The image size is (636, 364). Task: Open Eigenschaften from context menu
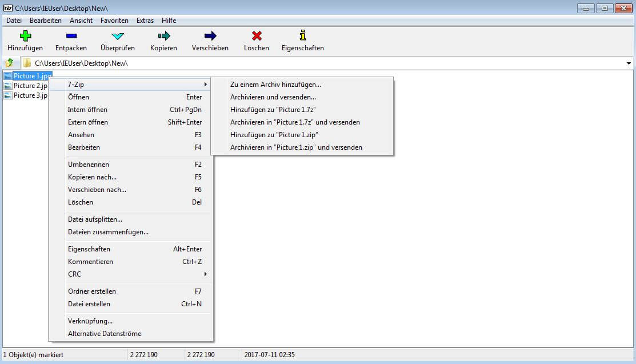point(131,249)
